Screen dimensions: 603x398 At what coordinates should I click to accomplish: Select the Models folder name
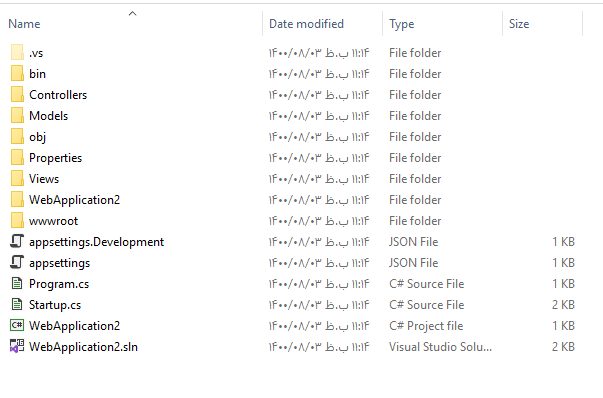click(48, 116)
